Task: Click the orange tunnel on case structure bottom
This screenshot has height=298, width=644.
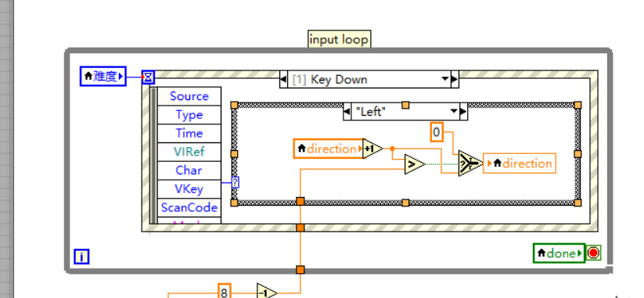Action: coord(300,201)
